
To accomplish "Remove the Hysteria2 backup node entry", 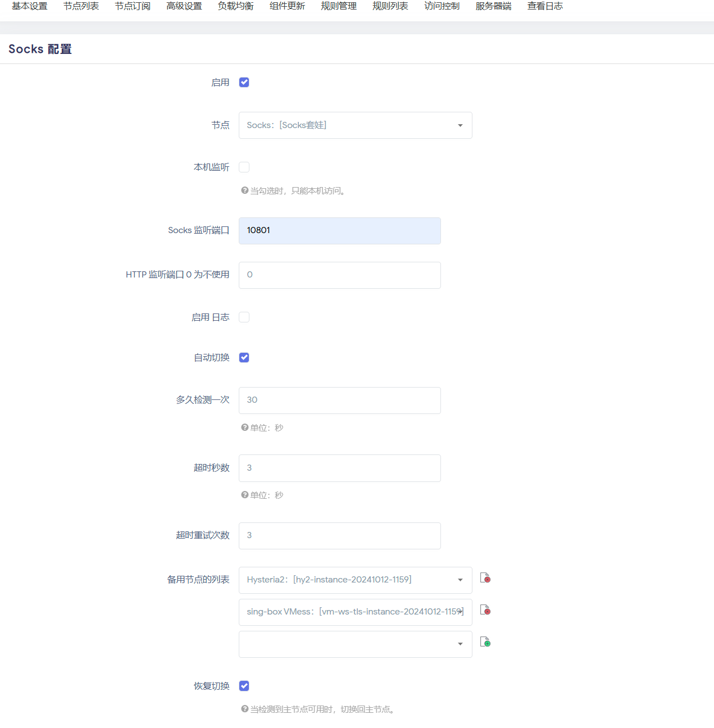I will [485, 578].
